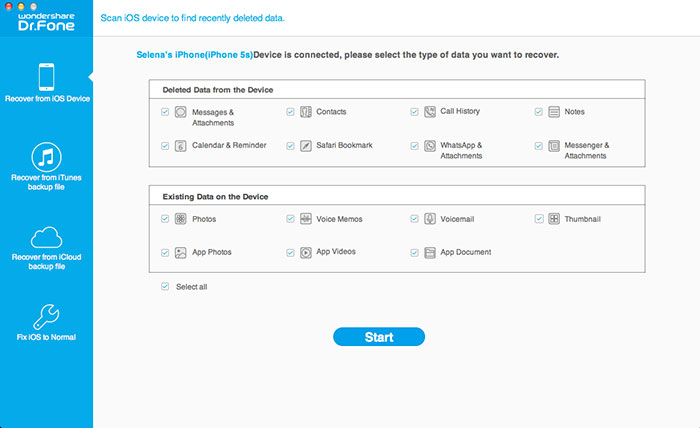Uncheck the Thumbnail checkbox
700x428 pixels.
(x=539, y=218)
